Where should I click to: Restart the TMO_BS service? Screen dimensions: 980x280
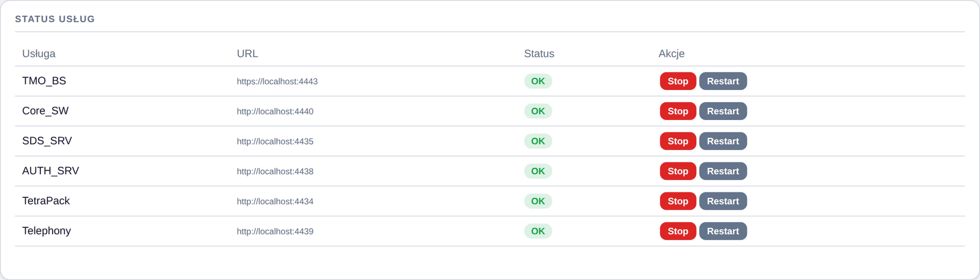tap(723, 81)
